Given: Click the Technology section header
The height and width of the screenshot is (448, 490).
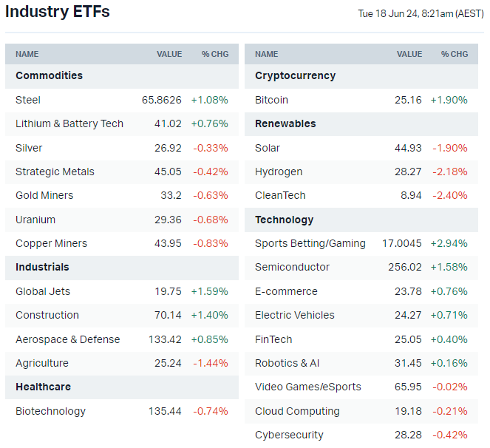Looking at the screenshot, I should [x=284, y=220].
